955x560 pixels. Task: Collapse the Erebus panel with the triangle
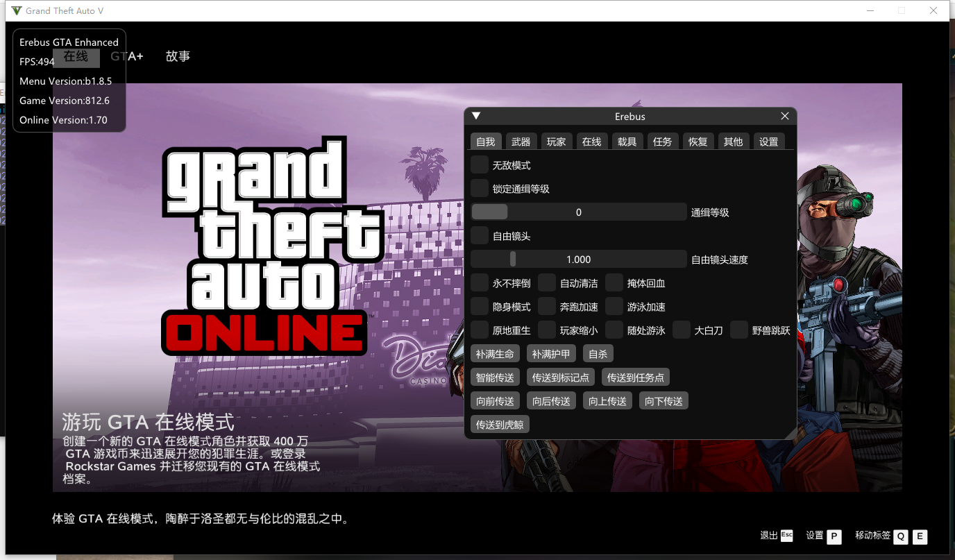click(476, 116)
